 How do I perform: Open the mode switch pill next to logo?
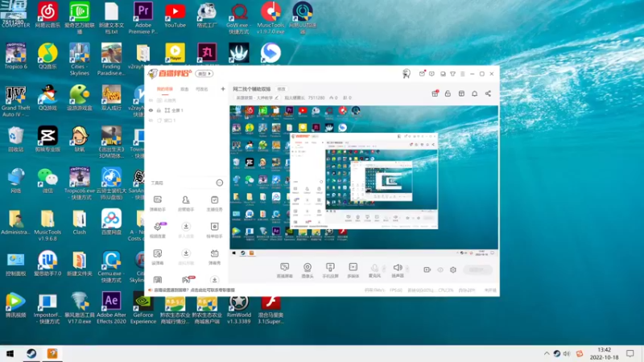204,74
